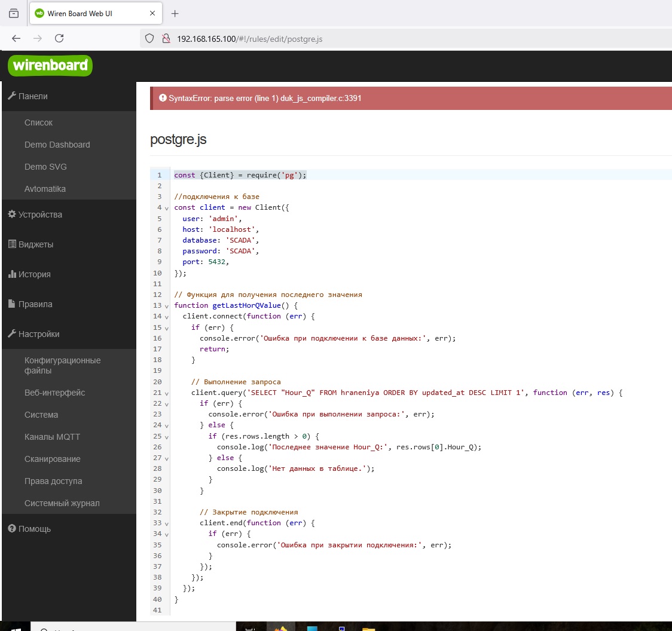Click the gear icon beside Устройства
This screenshot has width=672, height=631.
12,214
